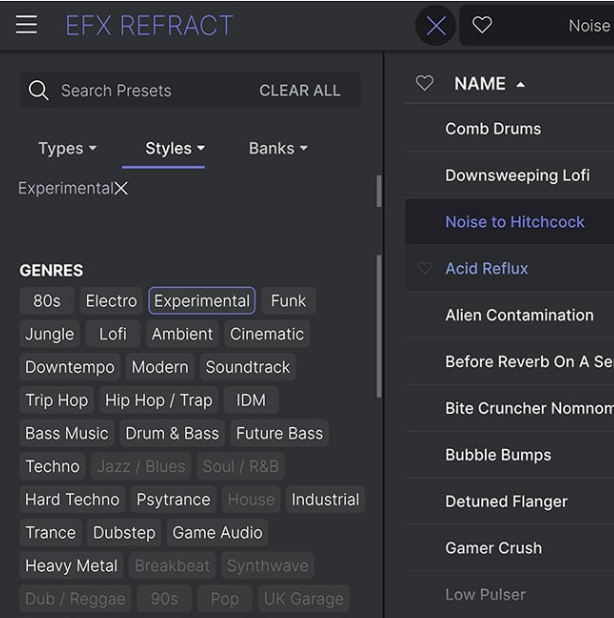Select the Bubble Bumps preset

[498, 455]
